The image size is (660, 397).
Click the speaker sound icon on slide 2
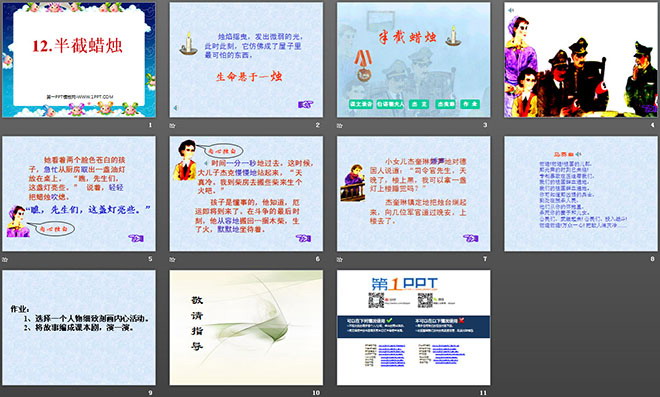[176, 108]
